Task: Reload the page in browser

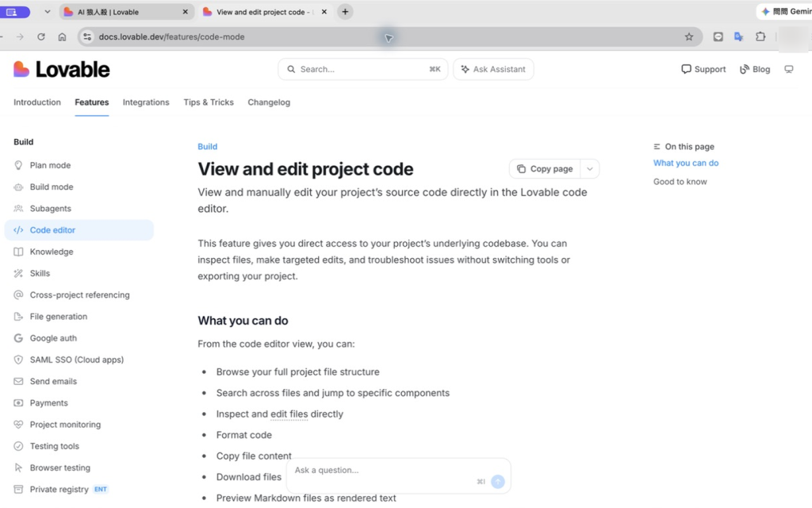Action: pyautogui.click(x=41, y=37)
